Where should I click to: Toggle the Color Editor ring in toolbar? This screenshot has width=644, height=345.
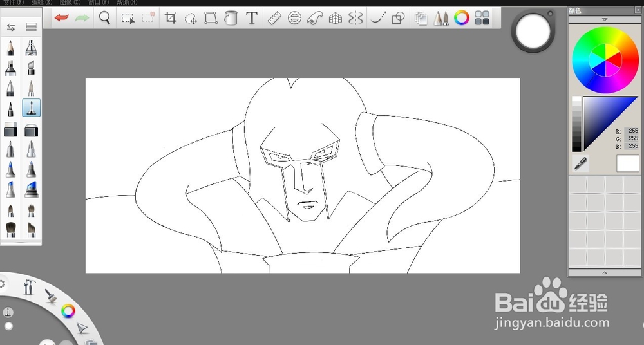click(462, 17)
